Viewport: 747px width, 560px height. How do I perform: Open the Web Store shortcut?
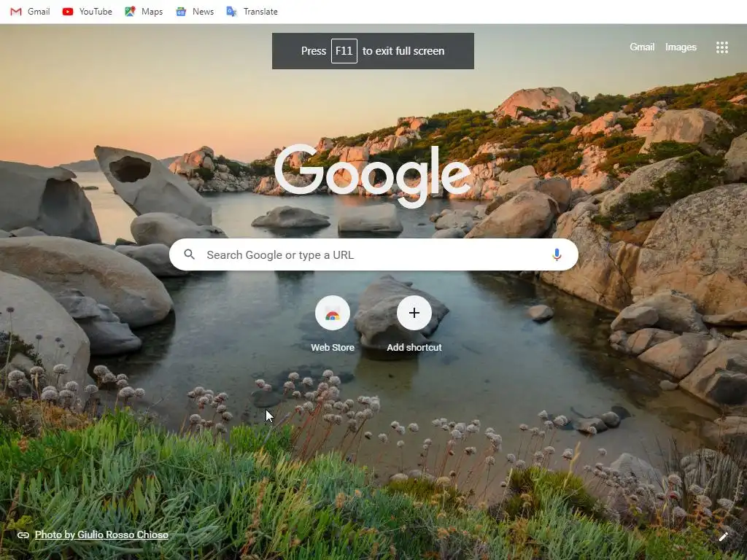[333, 324]
